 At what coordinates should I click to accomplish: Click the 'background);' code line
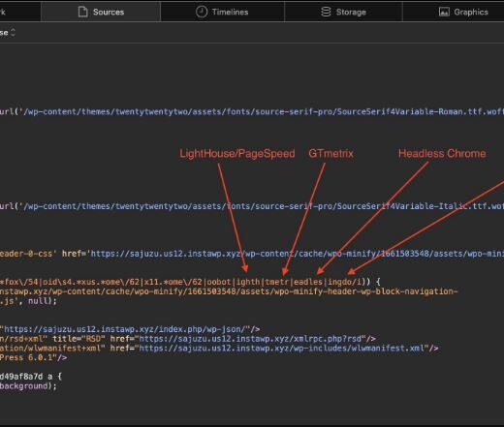(x=28, y=386)
